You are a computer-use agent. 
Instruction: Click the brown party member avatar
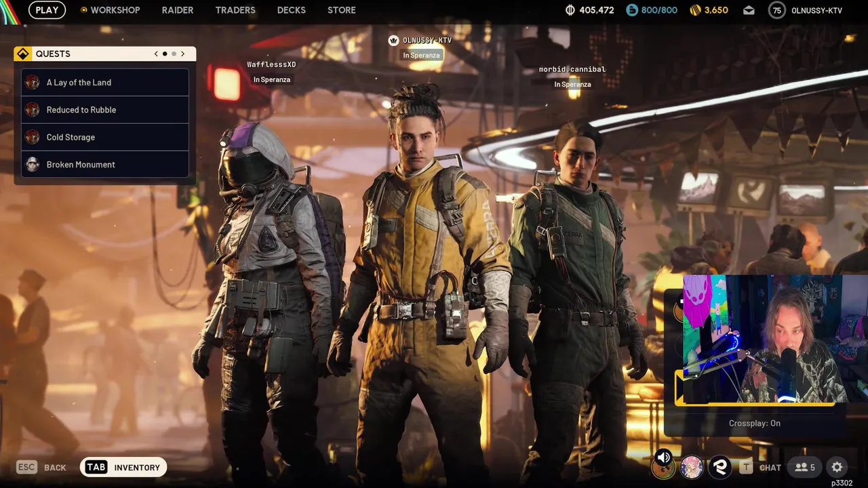(663, 467)
